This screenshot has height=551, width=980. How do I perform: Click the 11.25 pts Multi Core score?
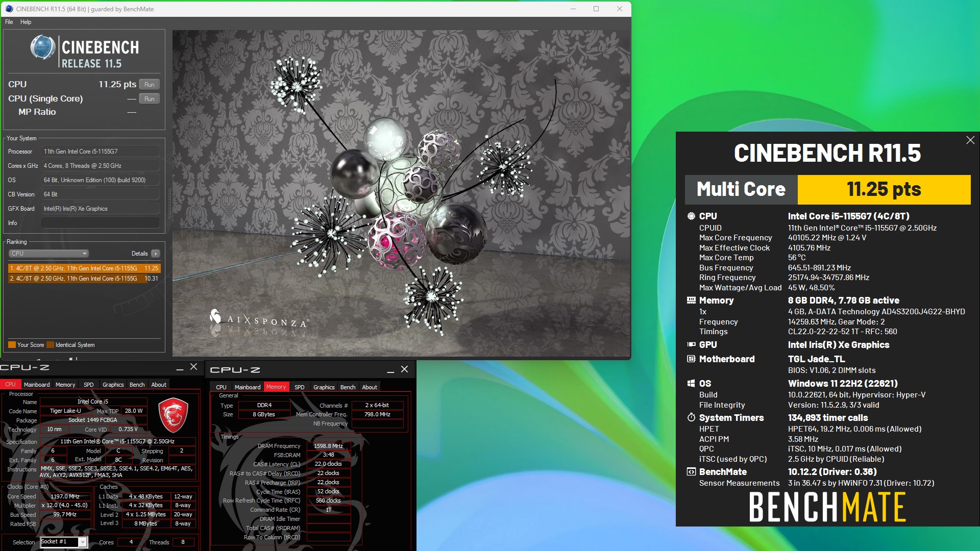pos(884,189)
